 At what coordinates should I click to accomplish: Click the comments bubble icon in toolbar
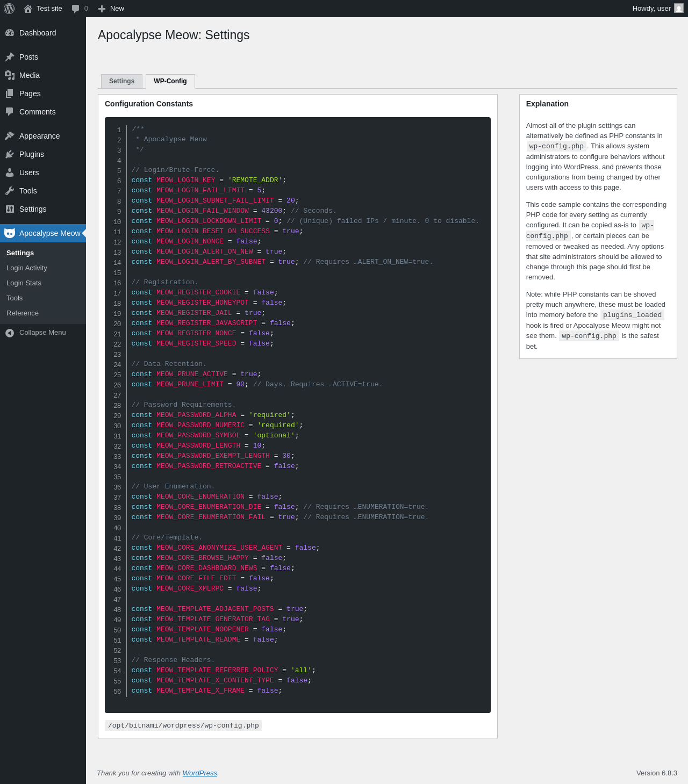(76, 9)
